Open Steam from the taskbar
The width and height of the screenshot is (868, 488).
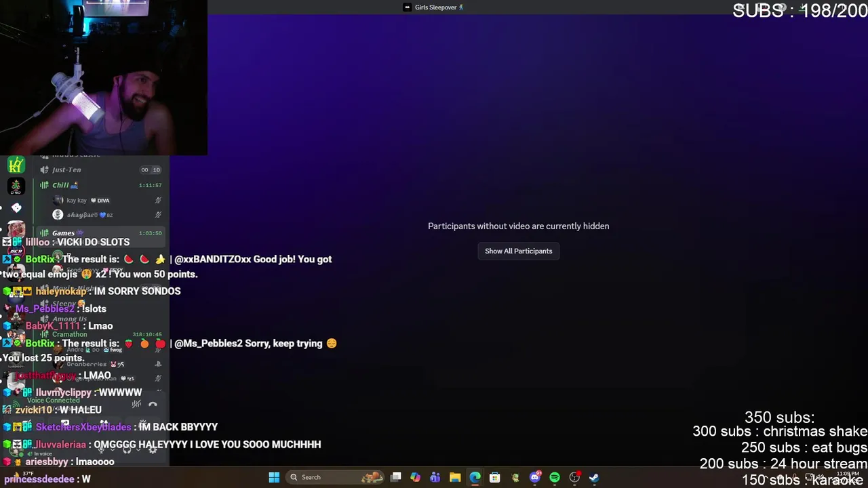coord(594,477)
